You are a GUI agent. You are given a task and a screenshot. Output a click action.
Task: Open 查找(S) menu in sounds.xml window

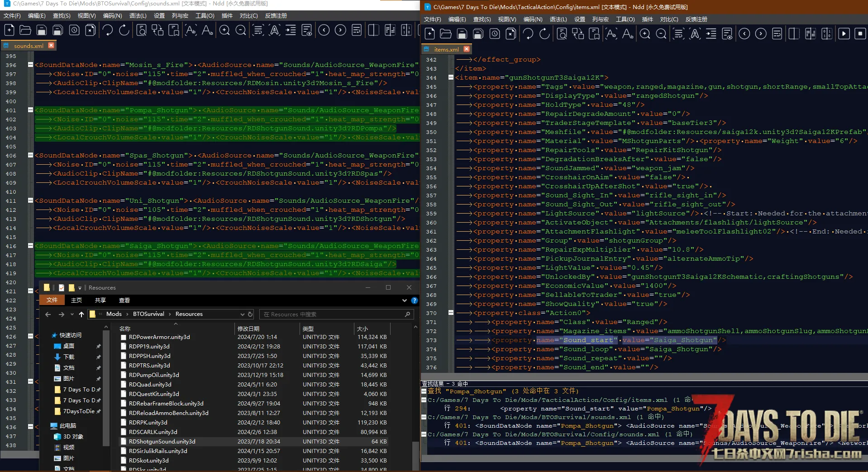pyautogui.click(x=62, y=16)
